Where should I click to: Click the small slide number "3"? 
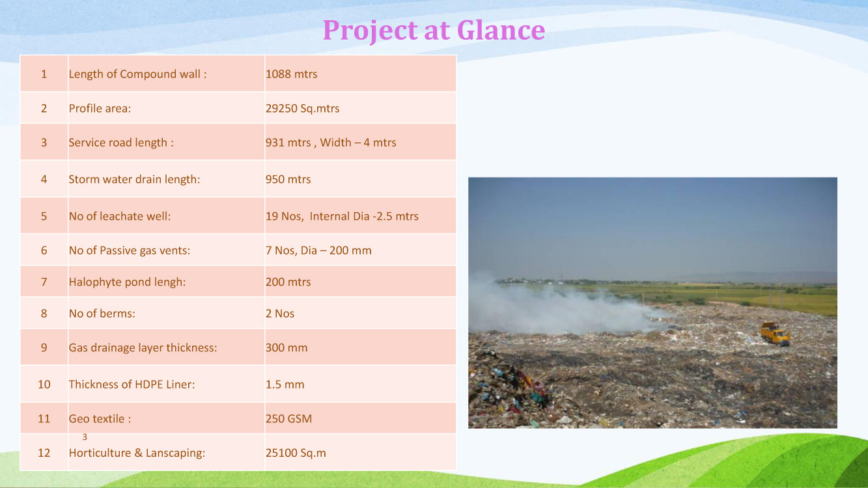85,437
